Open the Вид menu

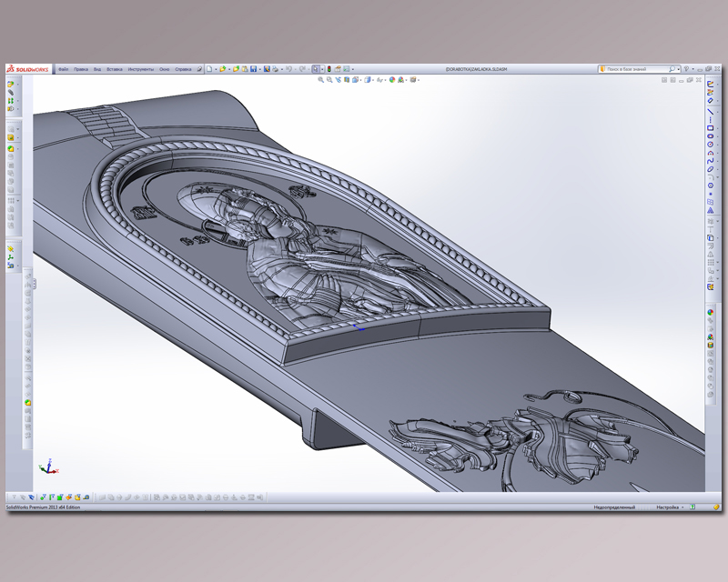click(x=97, y=69)
